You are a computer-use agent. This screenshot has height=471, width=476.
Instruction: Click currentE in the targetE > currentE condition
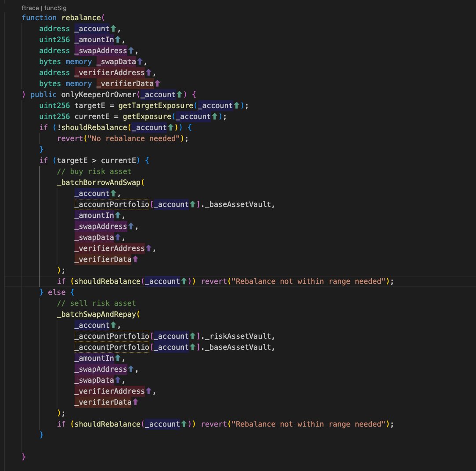point(119,160)
